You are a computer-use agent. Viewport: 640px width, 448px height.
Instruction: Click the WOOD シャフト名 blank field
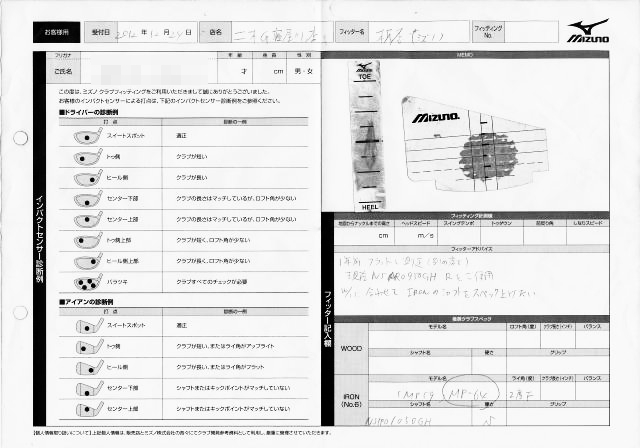[x=420, y=364]
